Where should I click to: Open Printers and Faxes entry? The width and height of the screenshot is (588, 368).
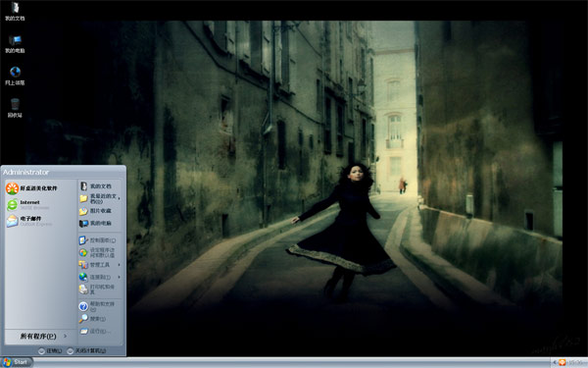100,289
